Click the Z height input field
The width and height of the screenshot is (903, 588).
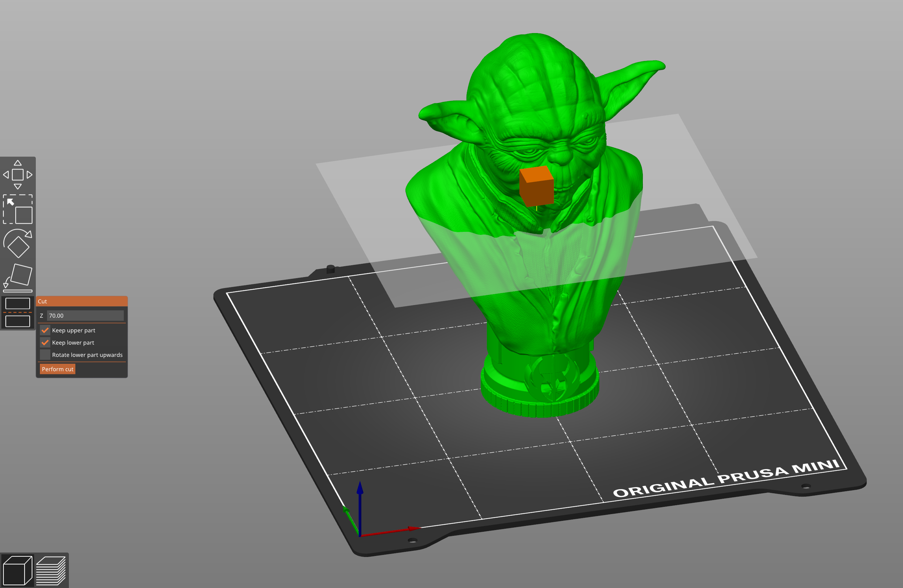tap(85, 316)
